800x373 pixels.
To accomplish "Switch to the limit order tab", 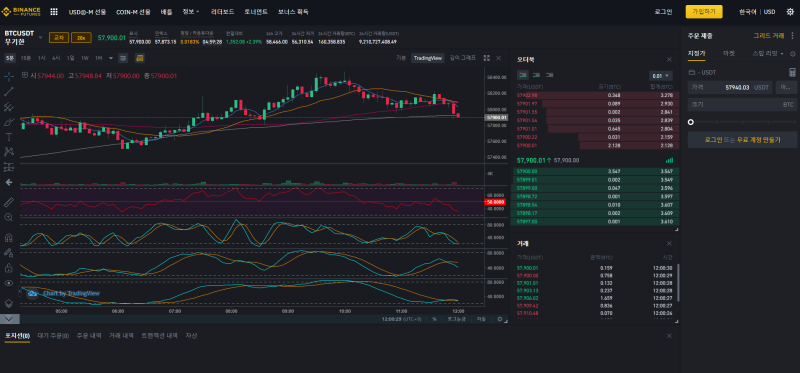I will [696, 53].
